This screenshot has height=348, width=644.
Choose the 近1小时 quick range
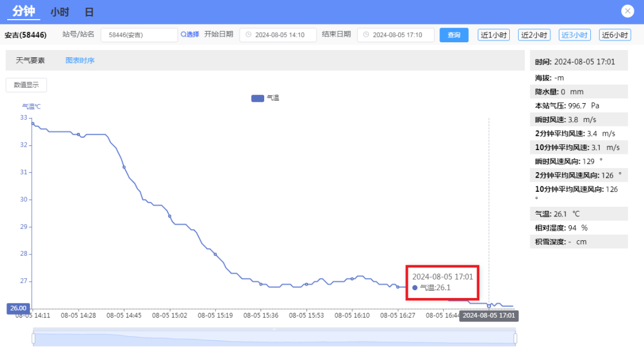[x=494, y=35]
